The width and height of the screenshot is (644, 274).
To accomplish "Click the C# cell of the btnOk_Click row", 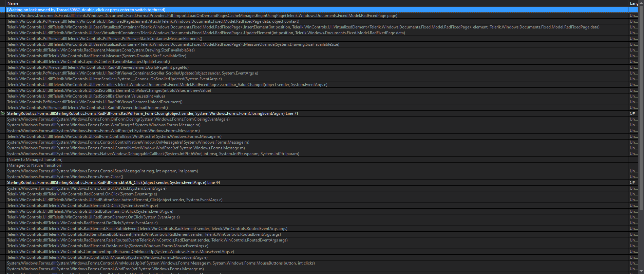I will [632, 183].
